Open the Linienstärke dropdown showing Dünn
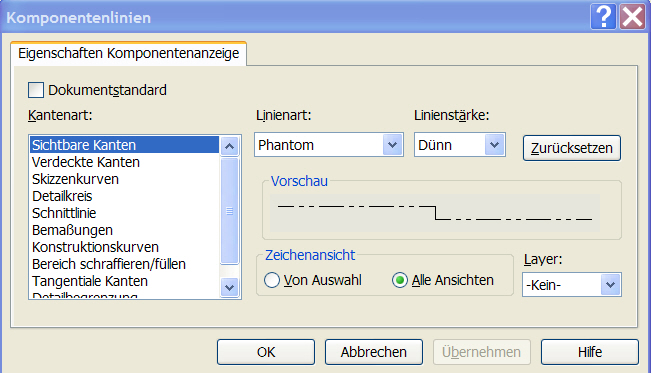 (x=460, y=145)
